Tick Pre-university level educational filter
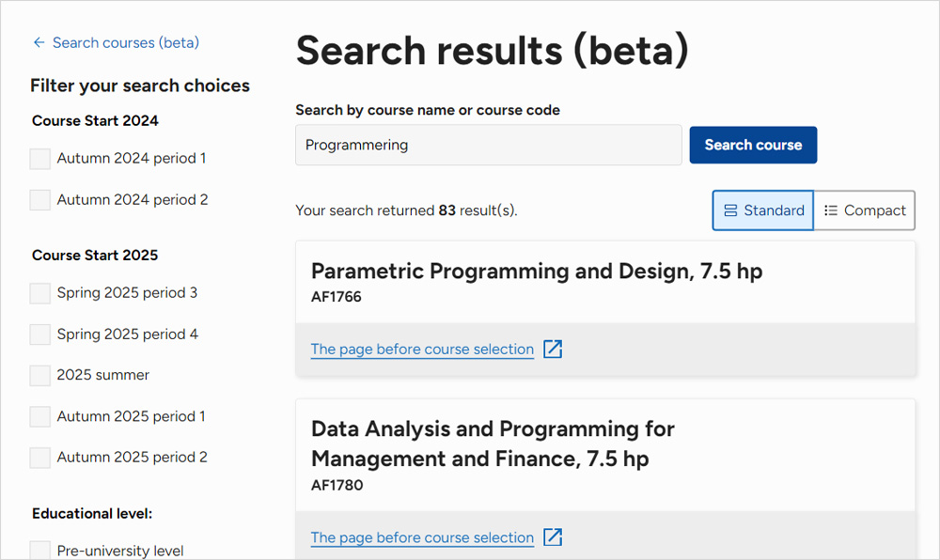 (x=40, y=551)
